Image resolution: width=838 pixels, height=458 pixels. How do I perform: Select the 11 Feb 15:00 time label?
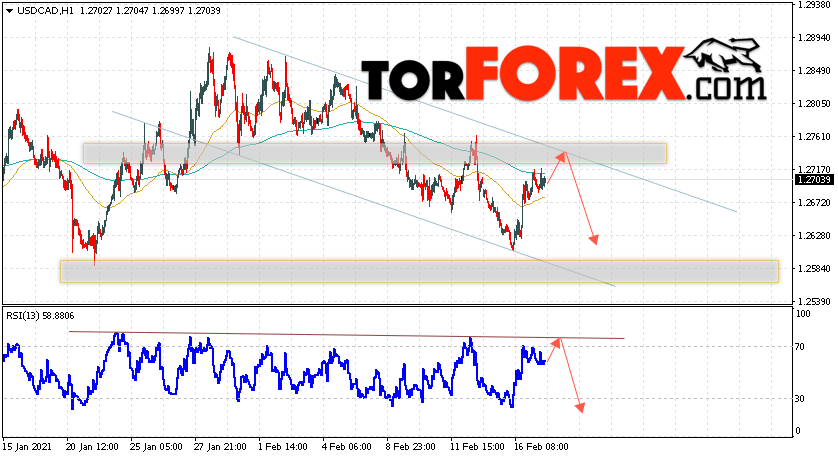tap(477, 447)
